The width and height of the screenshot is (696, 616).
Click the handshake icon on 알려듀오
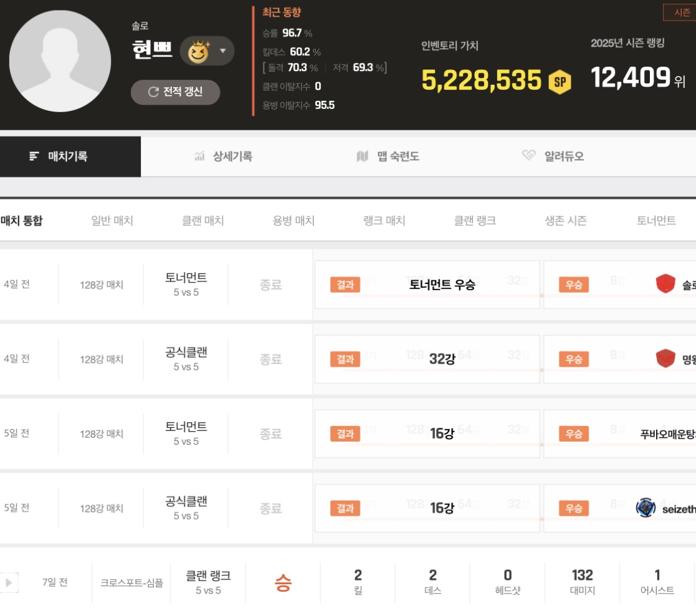(529, 156)
